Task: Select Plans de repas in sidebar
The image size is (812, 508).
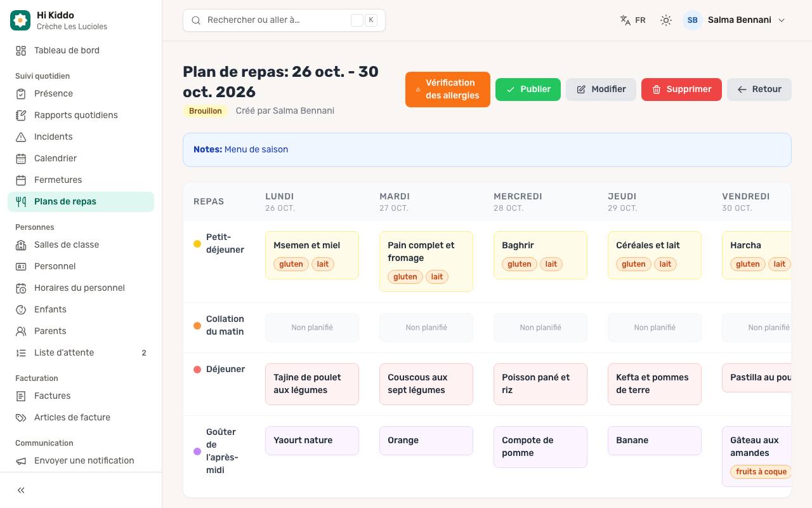Action: tap(81, 202)
